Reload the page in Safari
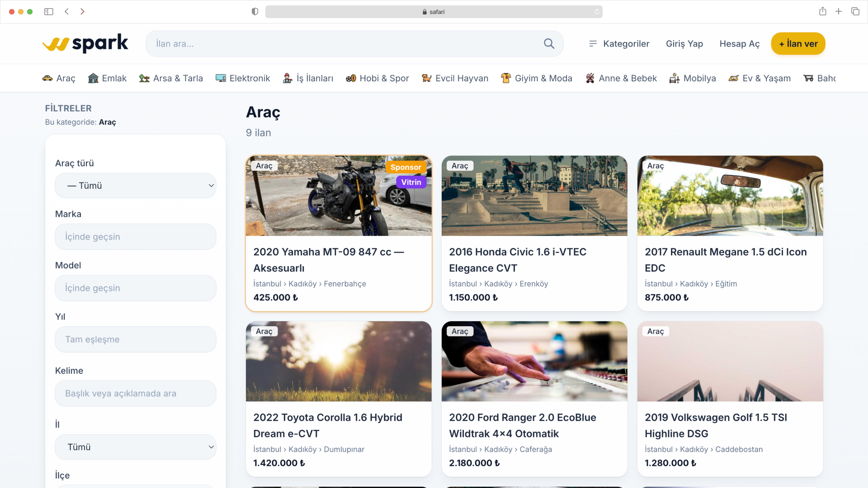This screenshot has height=488, width=868. tap(597, 12)
